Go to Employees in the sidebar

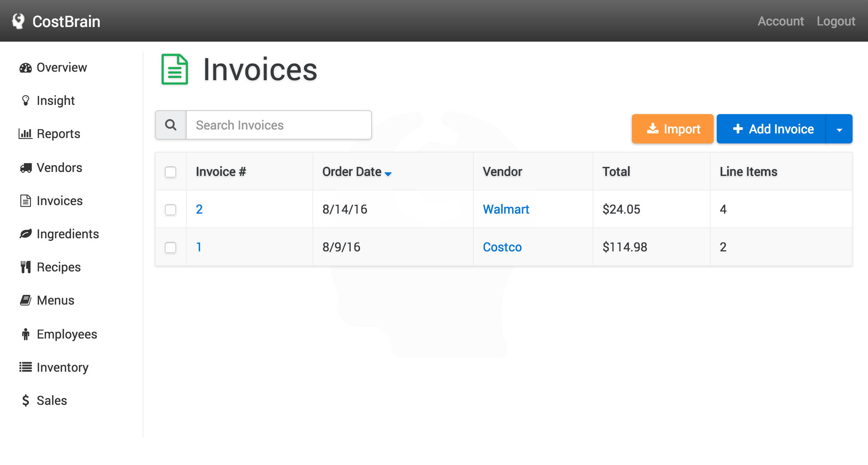tap(67, 334)
